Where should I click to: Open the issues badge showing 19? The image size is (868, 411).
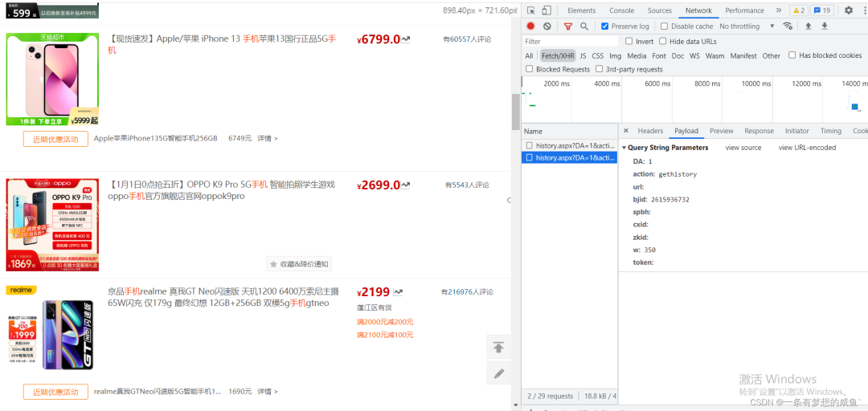coord(822,10)
